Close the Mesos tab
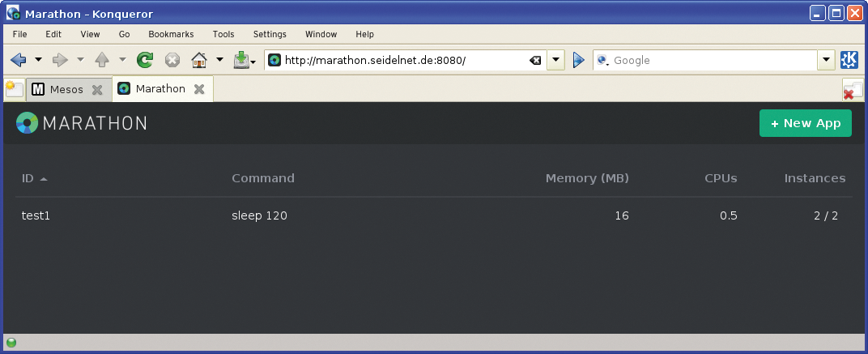The height and width of the screenshot is (354, 868). click(97, 90)
